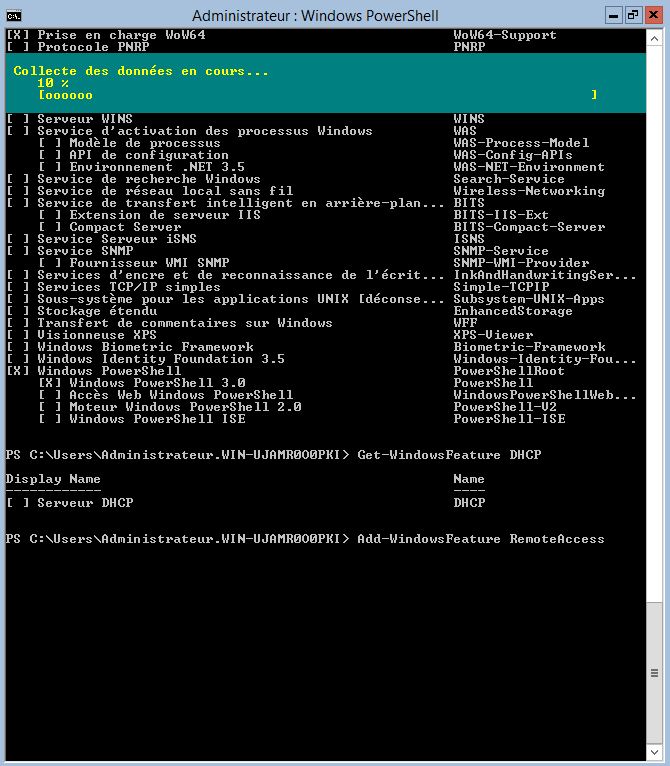
Task: Click the 'Subsystem-UNIX-Apps' feature name
Action: pyautogui.click(x=529, y=299)
